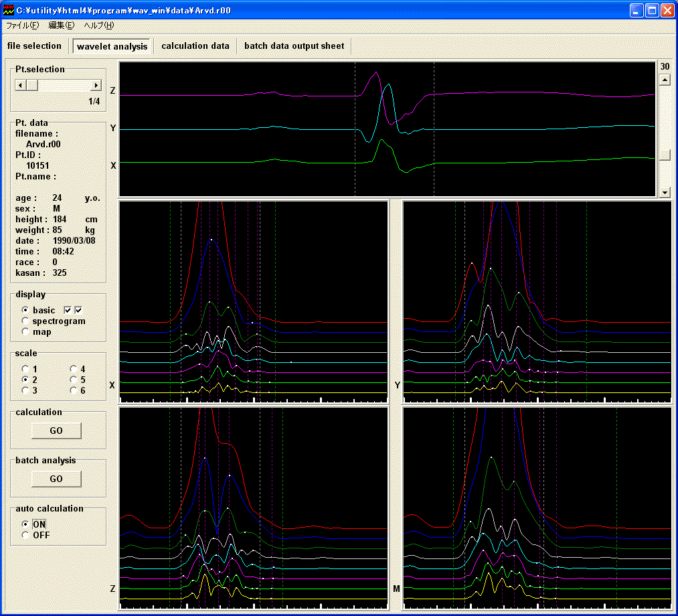Screen dimensions: 678x616
Task: Turn auto calculation OFF
Action: point(26,535)
